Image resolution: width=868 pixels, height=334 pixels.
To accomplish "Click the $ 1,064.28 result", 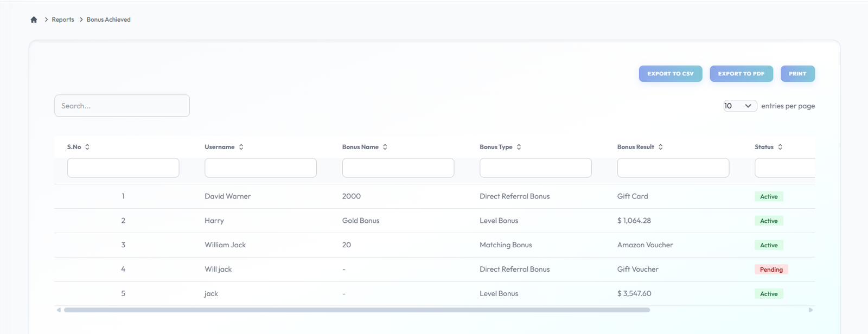I will point(634,221).
